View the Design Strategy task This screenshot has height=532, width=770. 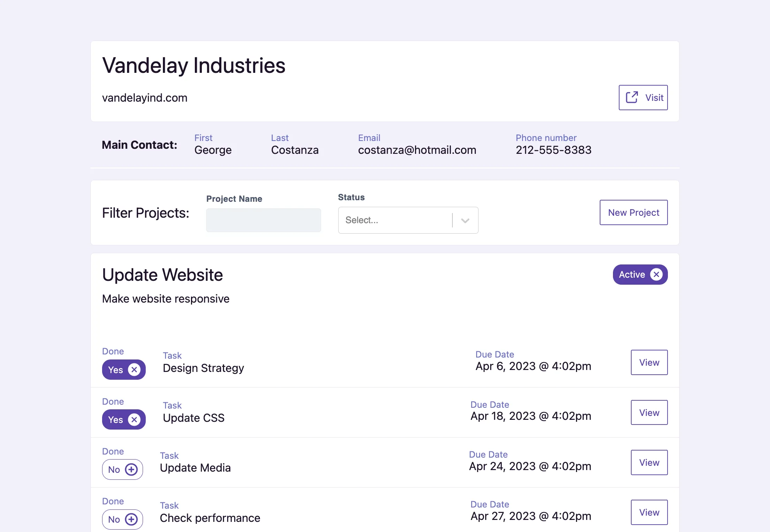(x=649, y=362)
